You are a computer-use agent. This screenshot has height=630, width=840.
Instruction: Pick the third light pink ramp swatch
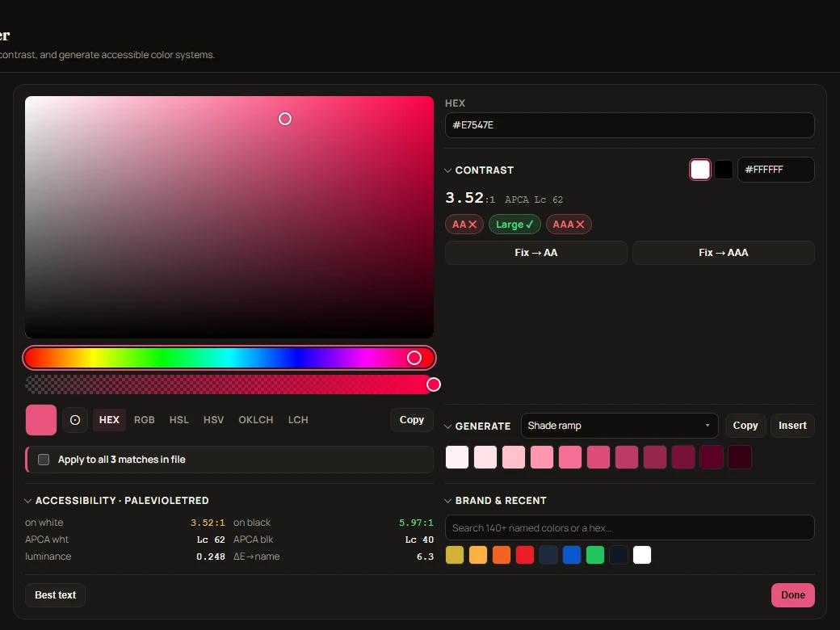514,457
